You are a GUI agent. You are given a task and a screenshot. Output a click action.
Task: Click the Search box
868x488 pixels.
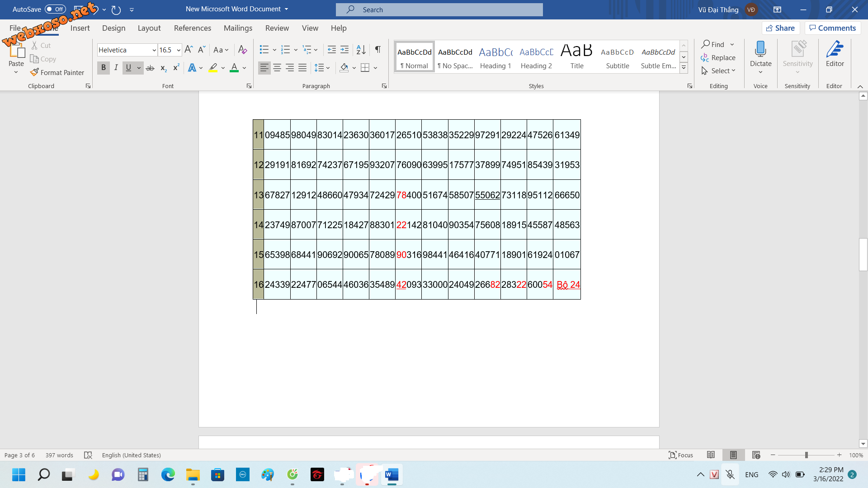click(439, 9)
